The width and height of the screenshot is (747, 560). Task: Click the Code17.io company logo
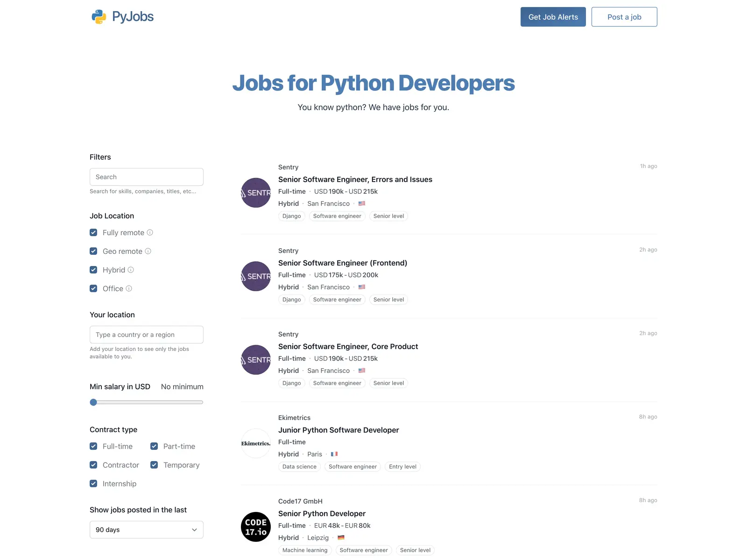coord(256,527)
